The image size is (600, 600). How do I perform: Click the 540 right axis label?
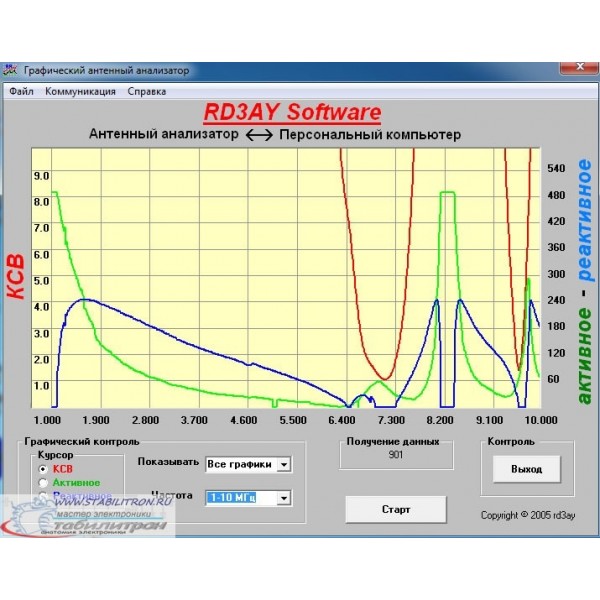[556, 168]
